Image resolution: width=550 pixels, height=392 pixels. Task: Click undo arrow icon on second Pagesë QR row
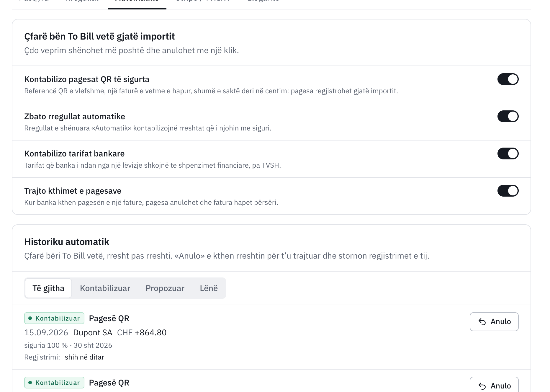click(x=482, y=386)
